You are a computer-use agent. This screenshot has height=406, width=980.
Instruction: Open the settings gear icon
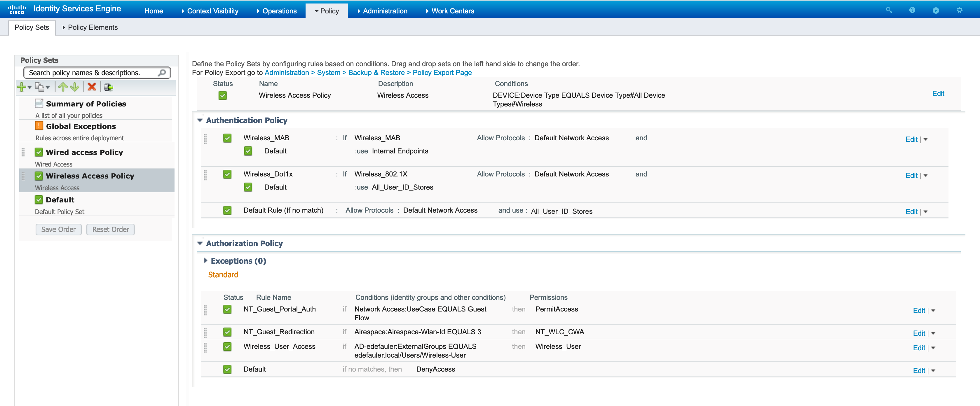click(x=960, y=10)
